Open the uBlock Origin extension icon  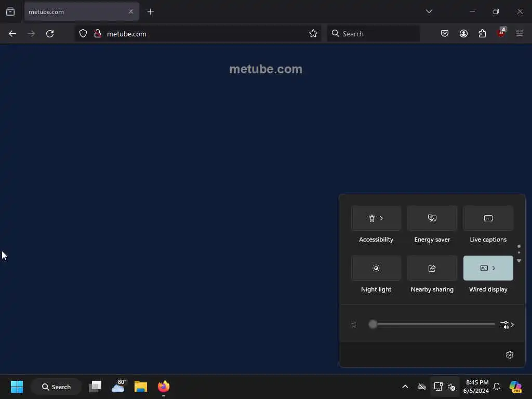click(501, 33)
